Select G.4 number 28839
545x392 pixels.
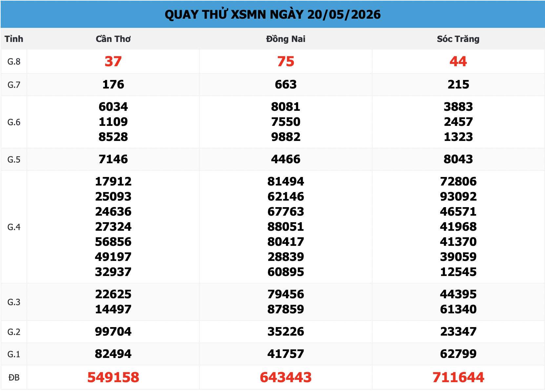click(286, 257)
